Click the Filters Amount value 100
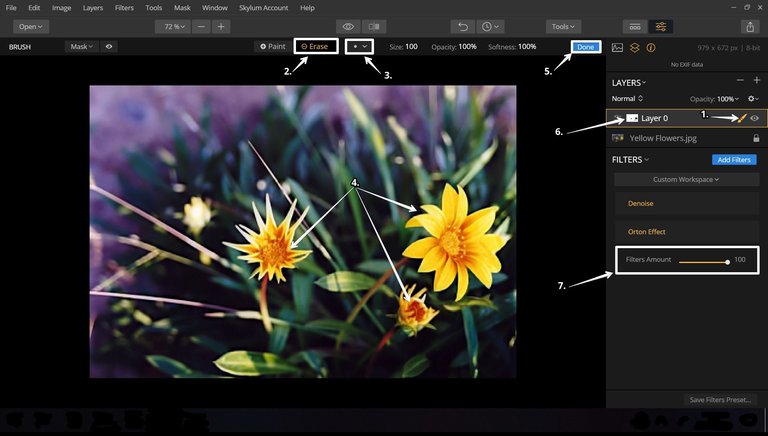Image resolution: width=768 pixels, height=436 pixels. click(x=740, y=260)
